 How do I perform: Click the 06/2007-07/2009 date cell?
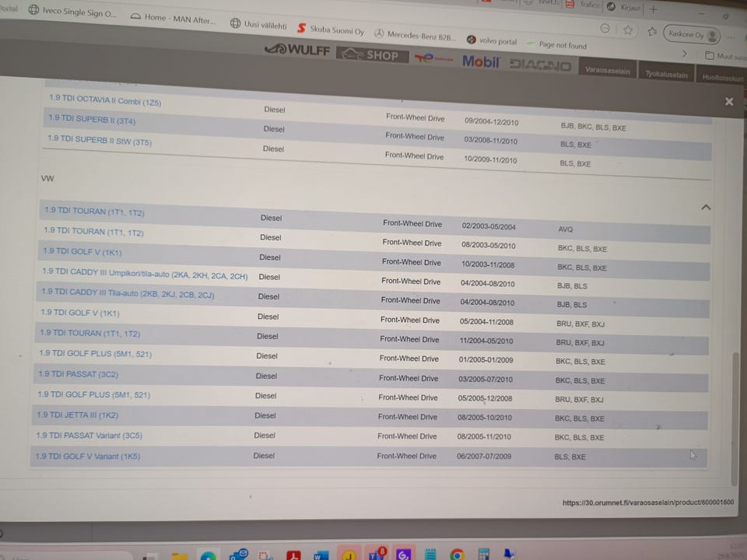pyautogui.click(x=484, y=457)
